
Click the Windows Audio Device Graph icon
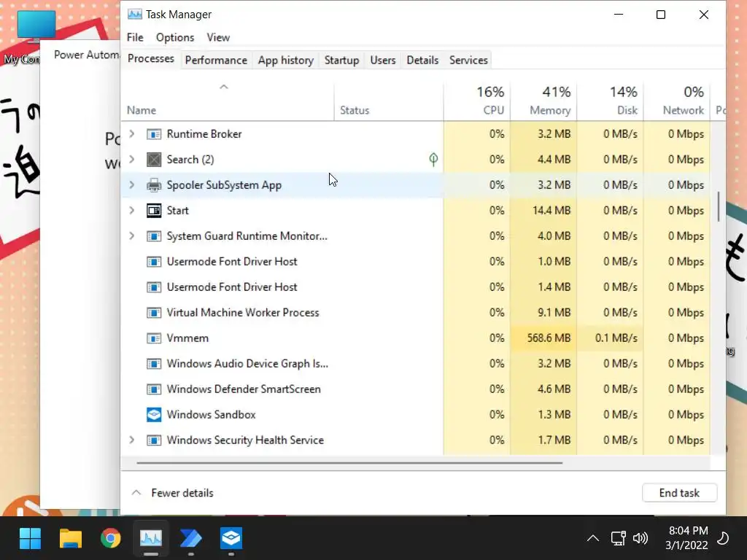(x=153, y=364)
